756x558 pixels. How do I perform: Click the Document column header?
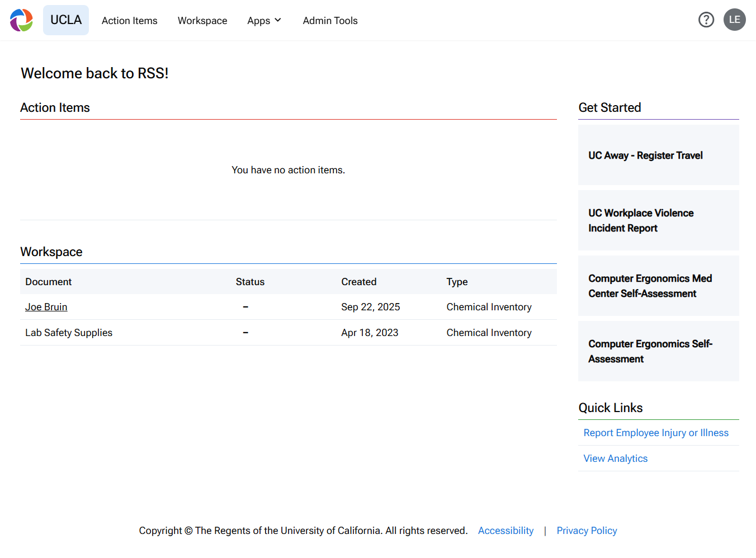pyautogui.click(x=49, y=282)
